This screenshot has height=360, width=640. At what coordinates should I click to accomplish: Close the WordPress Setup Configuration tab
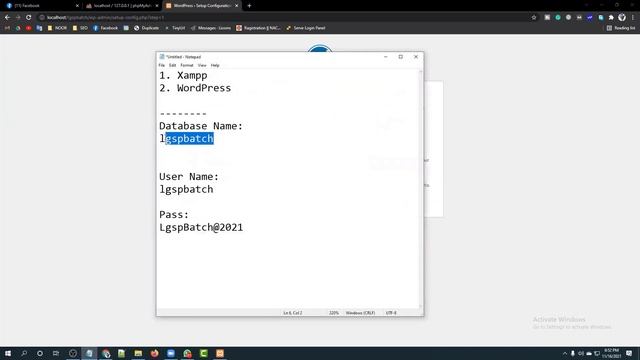(236, 6)
